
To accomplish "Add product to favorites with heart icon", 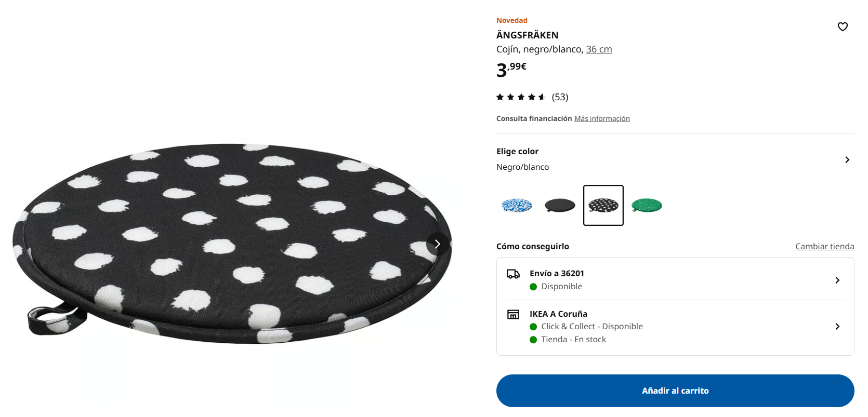I will (x=843, y=26).
